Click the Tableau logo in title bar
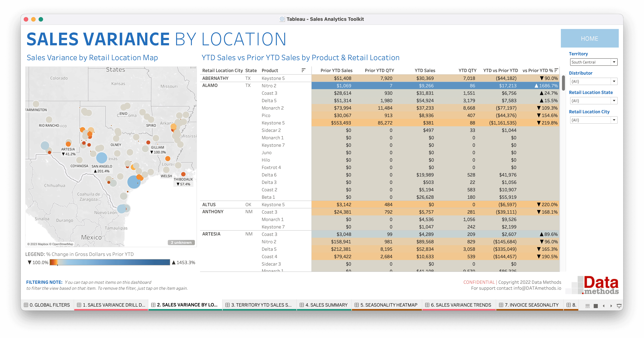The width and height of the screenshot is (644, 338). pos(282,19)
